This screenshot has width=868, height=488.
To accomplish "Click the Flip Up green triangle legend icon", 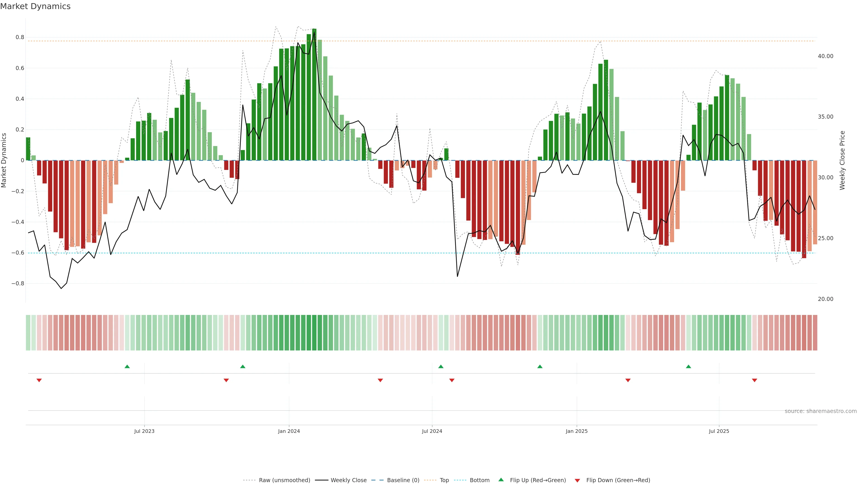I will [x=501, y=480].
